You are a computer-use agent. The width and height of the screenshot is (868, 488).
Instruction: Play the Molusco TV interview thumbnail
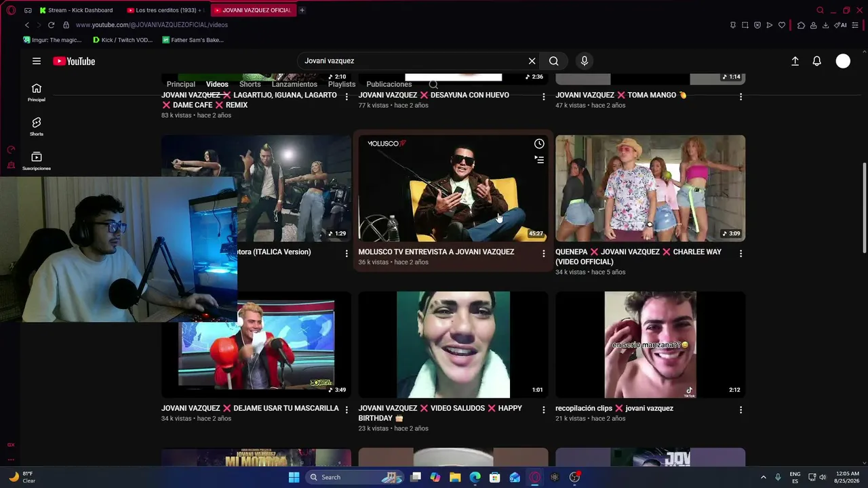[453, 188]
